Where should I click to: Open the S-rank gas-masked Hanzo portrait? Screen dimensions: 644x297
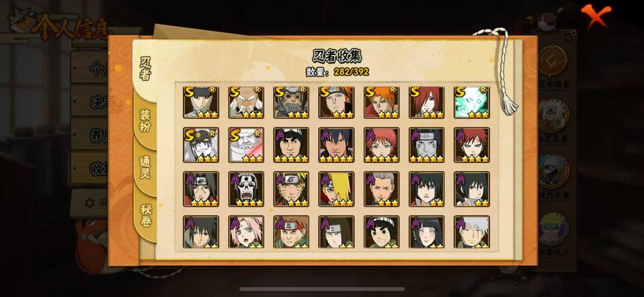(291, 103)
